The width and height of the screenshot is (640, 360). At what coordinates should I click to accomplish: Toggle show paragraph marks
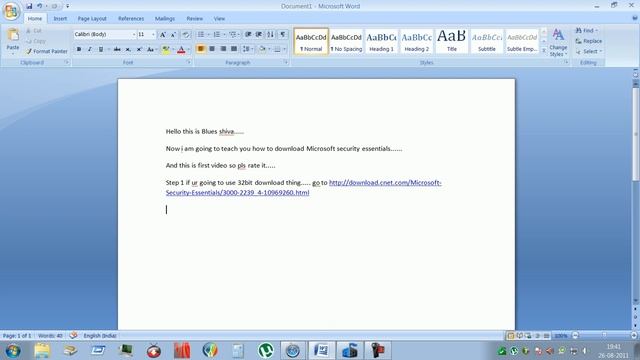(282, 35)
